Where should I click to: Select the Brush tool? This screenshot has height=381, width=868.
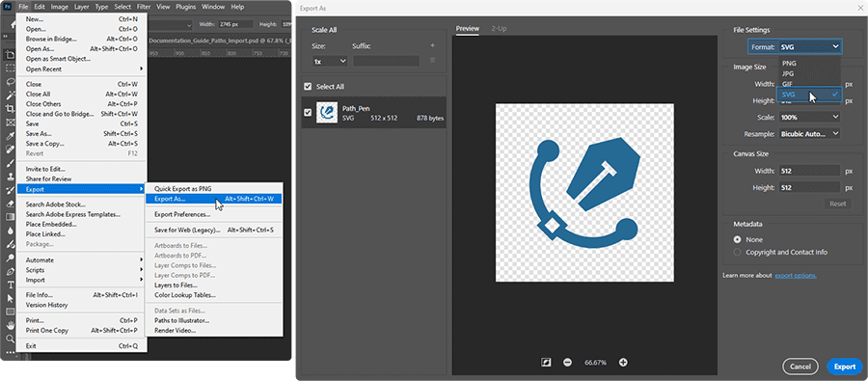pyautogui.click(x=10, y=163)
